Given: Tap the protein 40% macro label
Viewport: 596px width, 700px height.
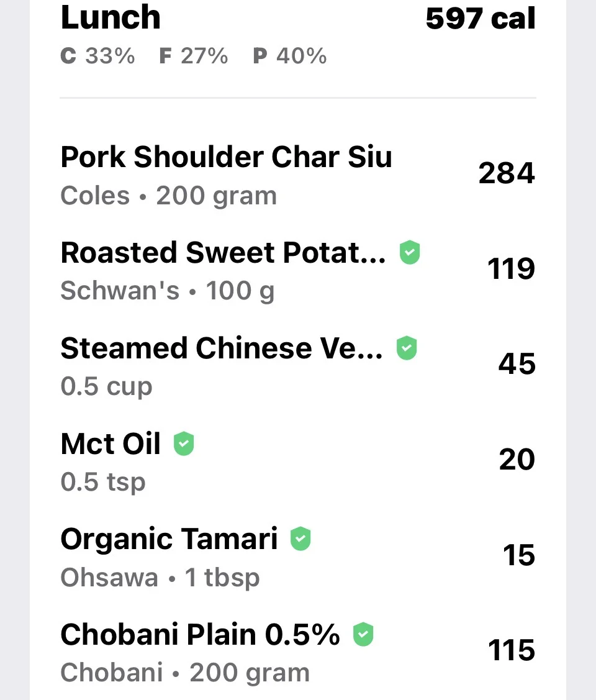Looking at the screenshot, I should pyautogui.click(x=290, y=57).
